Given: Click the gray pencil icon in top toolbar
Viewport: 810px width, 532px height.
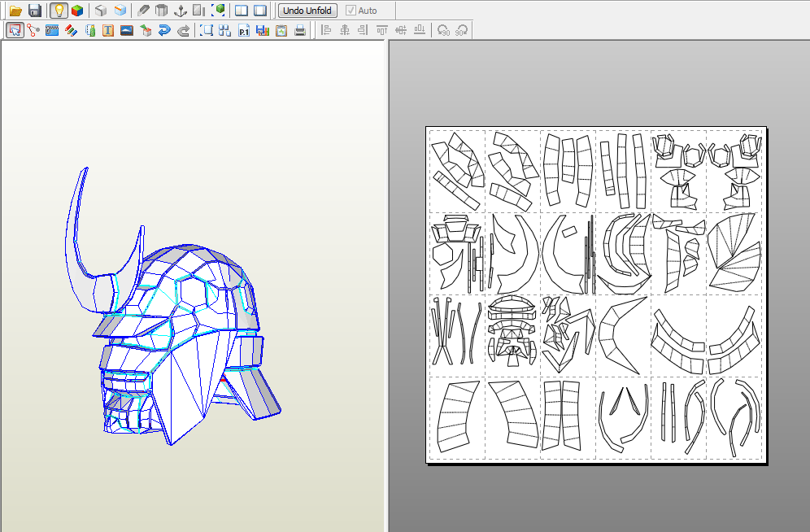Looking at the screenshot, I should 143,11.
